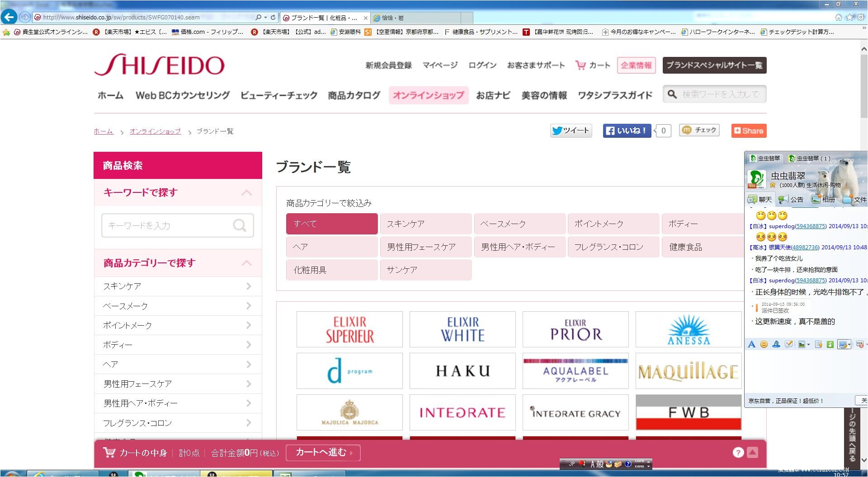Click the browser forward arrow
This screenshot has height=477, width=868.
25,17
